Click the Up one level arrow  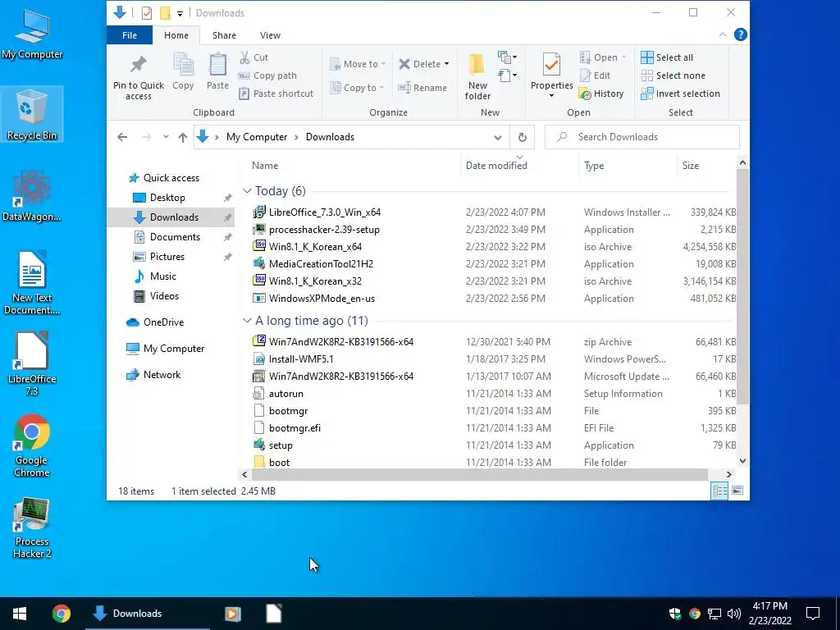click(x=183, y=137)
